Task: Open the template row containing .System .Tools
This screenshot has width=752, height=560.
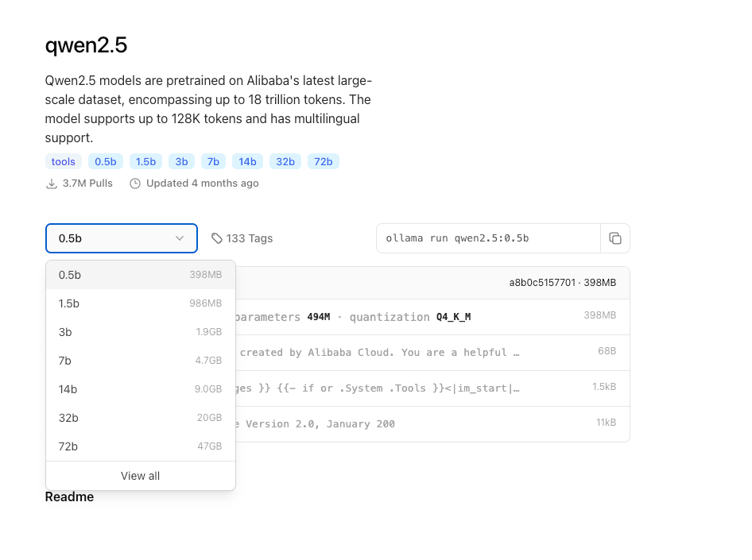Action: pos(432,388)
